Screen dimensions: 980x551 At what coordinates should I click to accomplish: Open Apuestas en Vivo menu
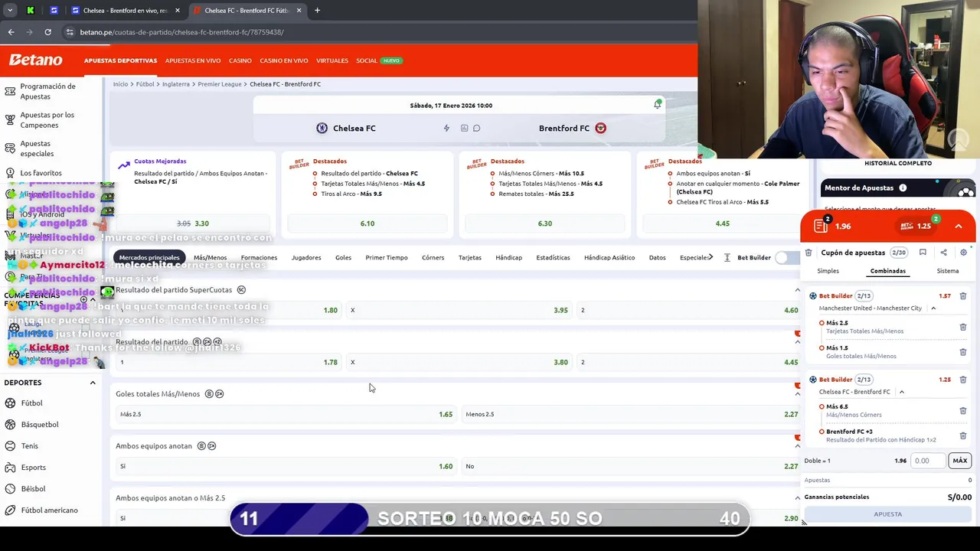click(x=193, y=60)
